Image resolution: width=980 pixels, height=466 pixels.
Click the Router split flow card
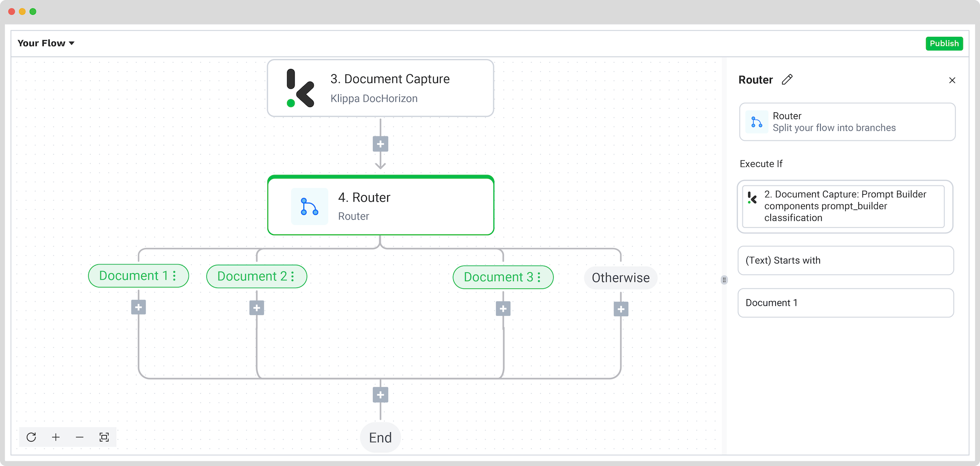[x=847, y=122]
